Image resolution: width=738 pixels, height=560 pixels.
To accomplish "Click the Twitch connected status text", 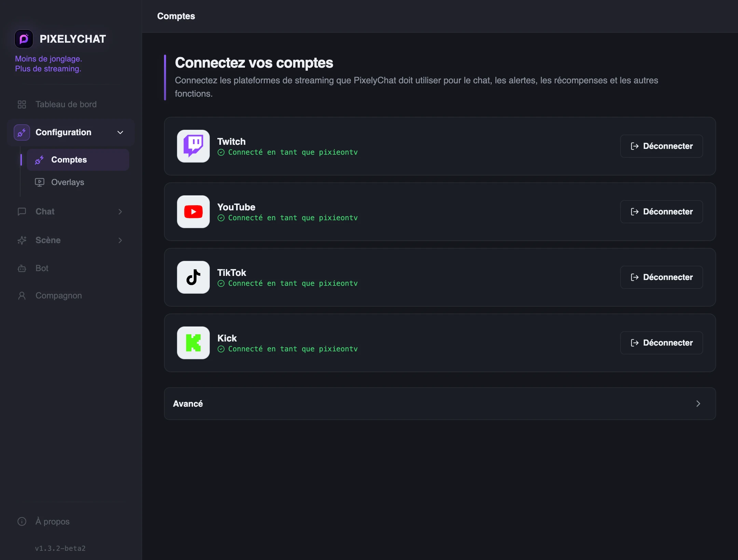I will point(293,152).
